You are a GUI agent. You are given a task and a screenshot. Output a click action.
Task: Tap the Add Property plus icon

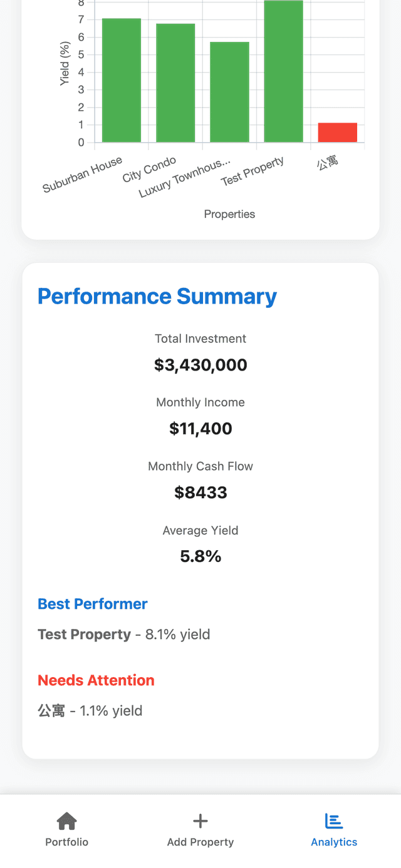[x=200, y=820]
